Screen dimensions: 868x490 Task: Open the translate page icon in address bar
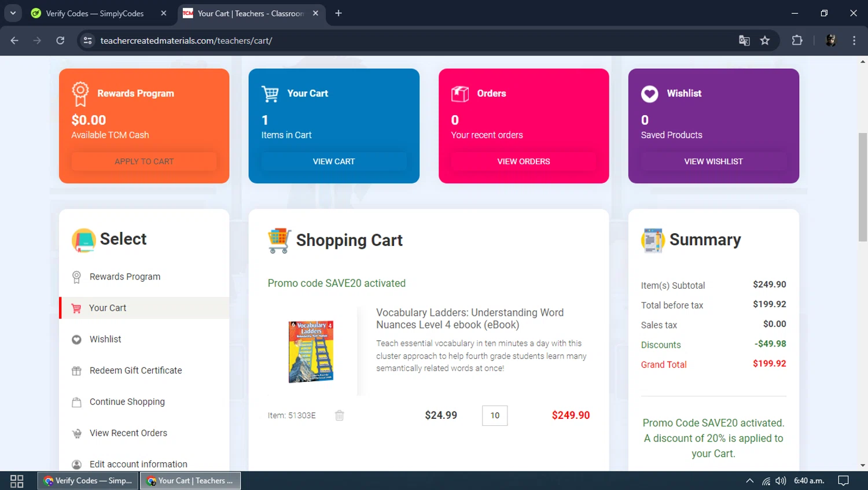coord(744,40)
